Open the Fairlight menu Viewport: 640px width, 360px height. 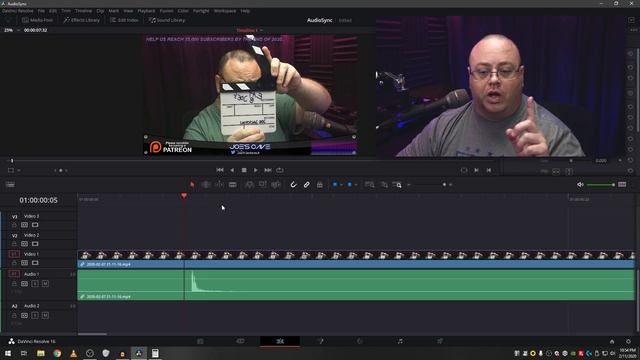click(201, 11)
